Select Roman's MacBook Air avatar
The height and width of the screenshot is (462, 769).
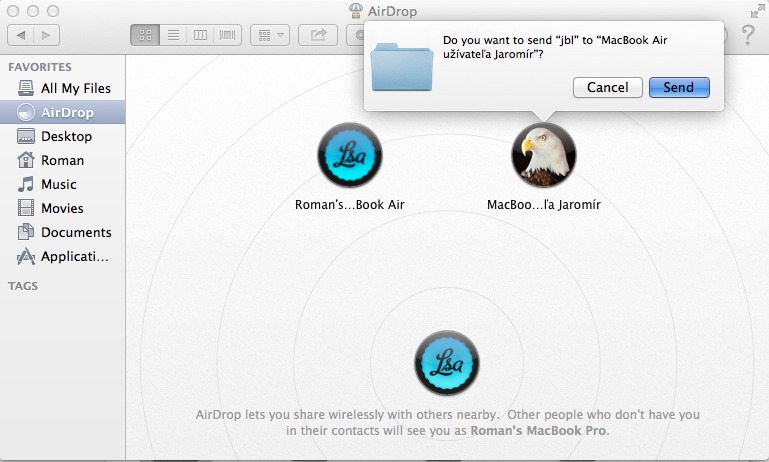[x=350, y=155]
